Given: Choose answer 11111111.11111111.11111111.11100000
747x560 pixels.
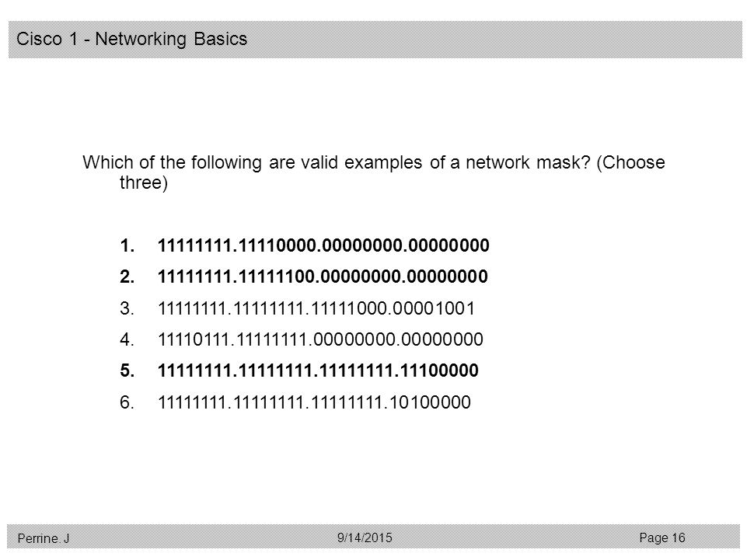Looking at the screenshot, I should pyautogui.click(x=318, y=370).
